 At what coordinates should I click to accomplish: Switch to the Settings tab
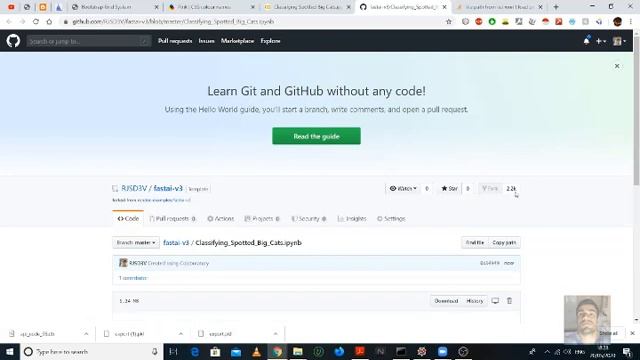391,219
